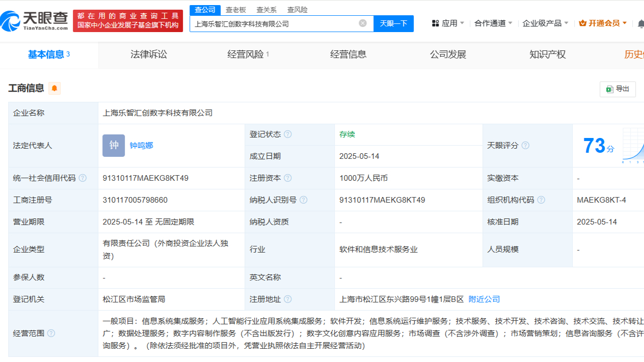
Task: Click help icon next to 登记状态
Action: (288, 134)
